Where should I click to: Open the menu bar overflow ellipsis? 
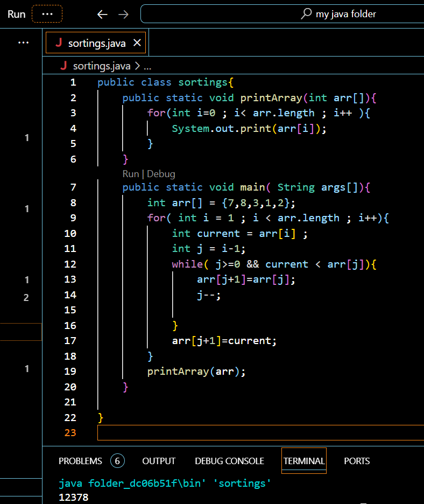tap(47, 14)
